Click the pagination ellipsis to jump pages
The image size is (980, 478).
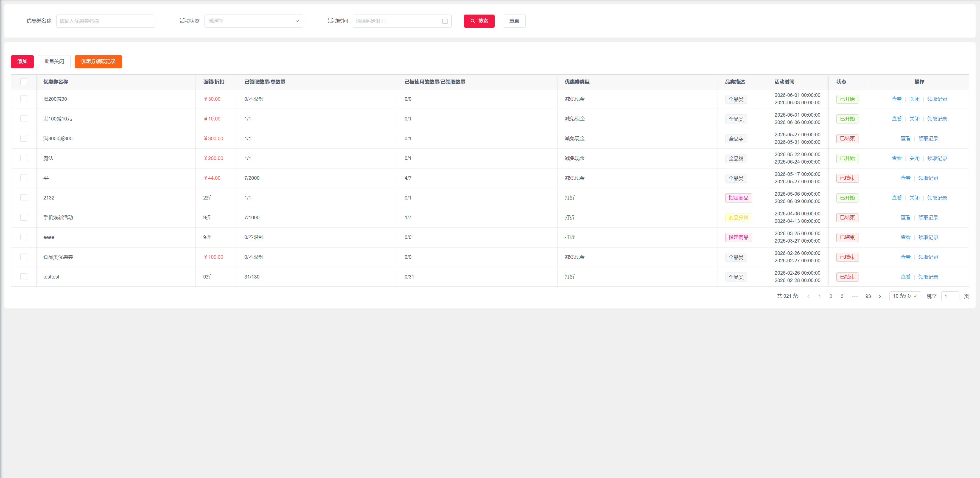[x=855, y=296]
